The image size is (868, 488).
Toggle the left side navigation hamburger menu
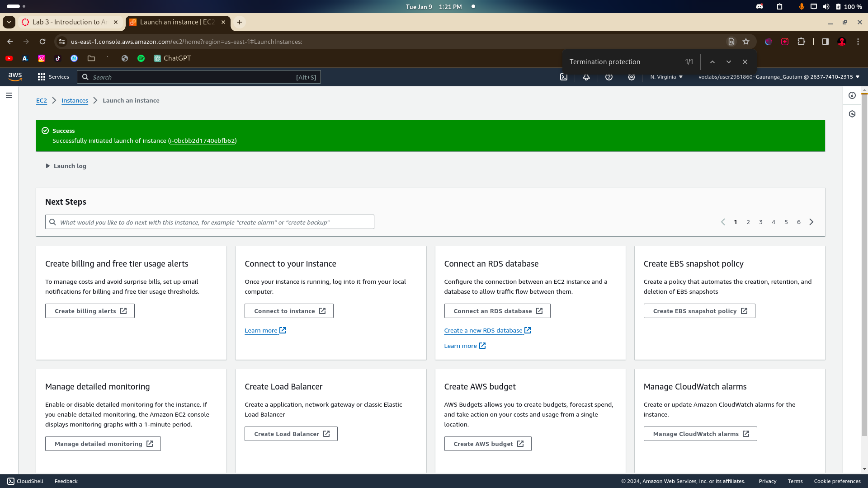[9, 95]
